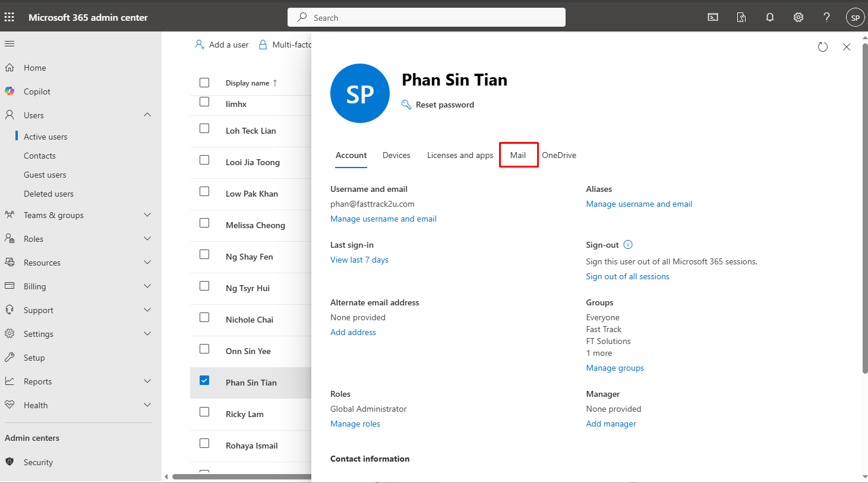Screen dimensions: 868x483
Task: Click the Setup wrench icon
Action: [x=10, y=357]
